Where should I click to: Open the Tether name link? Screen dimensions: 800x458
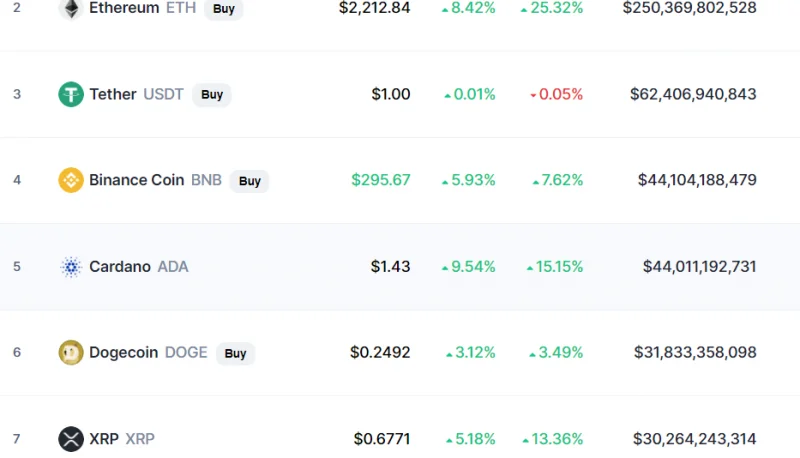pos(113,94)
